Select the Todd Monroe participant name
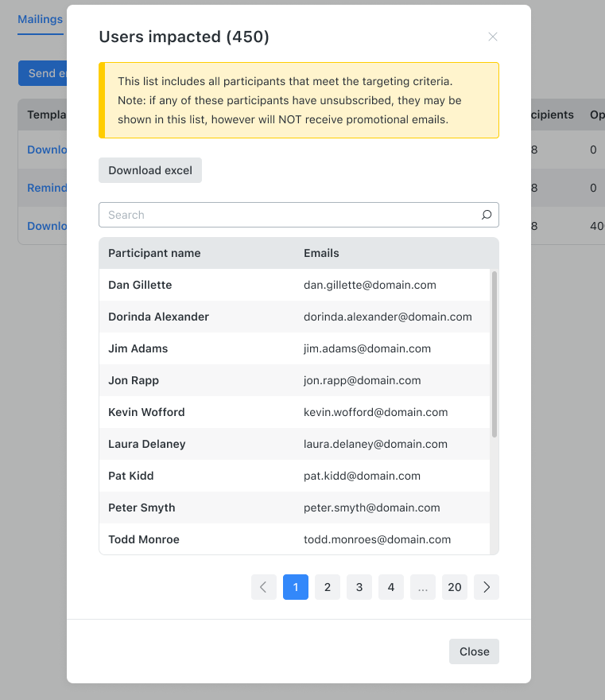 tap(144, 539)
